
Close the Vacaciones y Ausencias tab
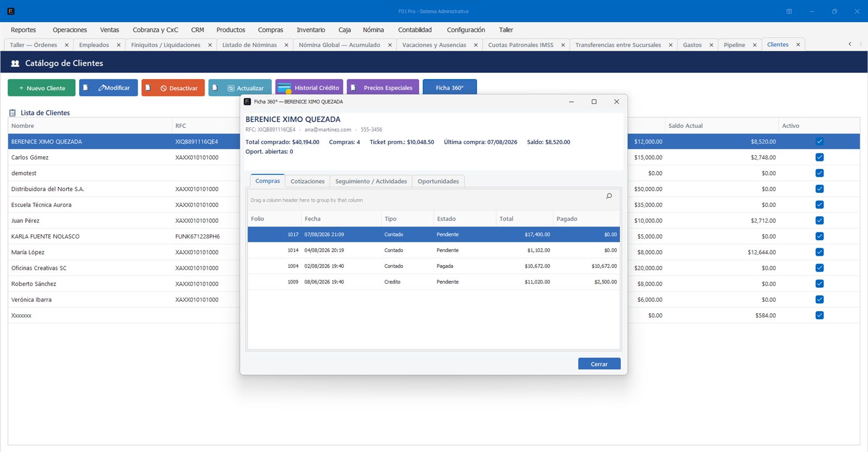point(476,45)
